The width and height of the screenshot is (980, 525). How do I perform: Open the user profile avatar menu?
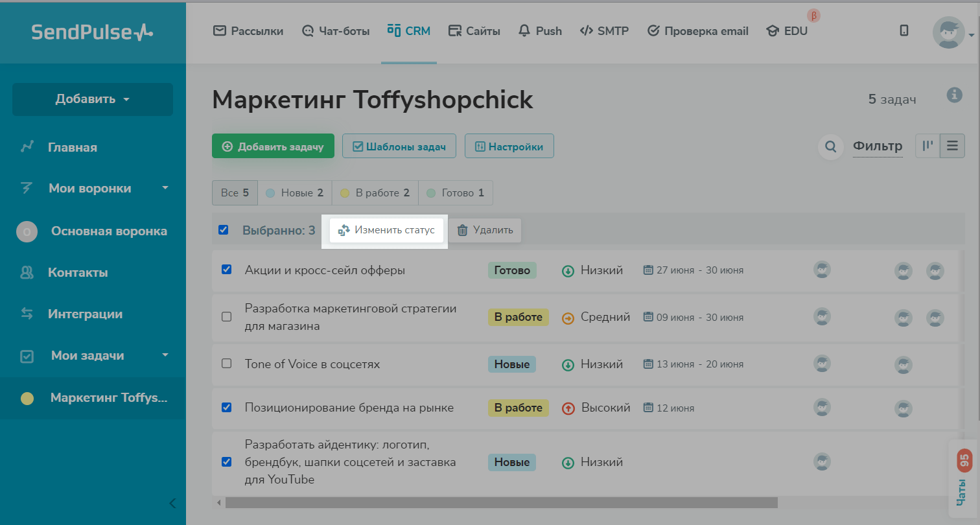point(949,32)
